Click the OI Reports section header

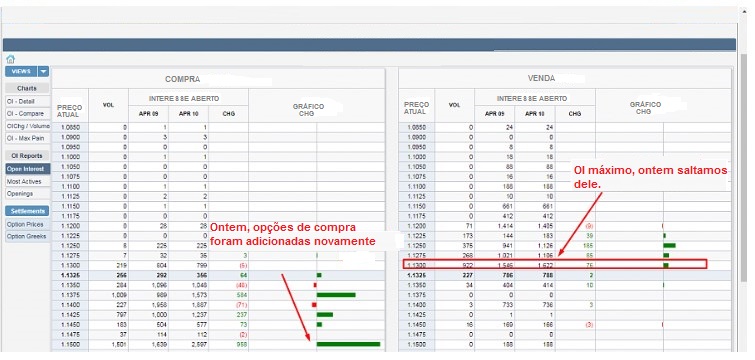pyautogui.click(x=27, y=156)
